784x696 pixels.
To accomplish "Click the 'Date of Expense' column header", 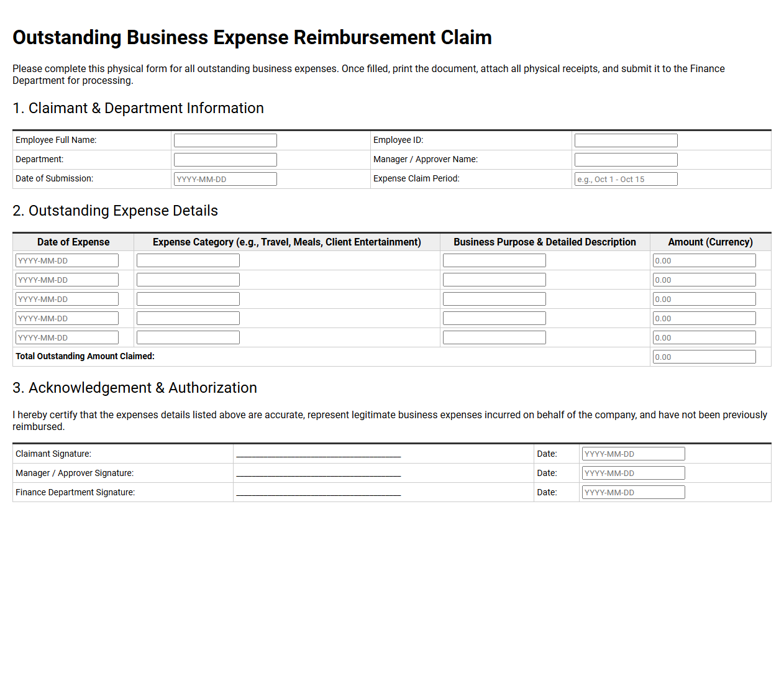I will click(73, 242).
